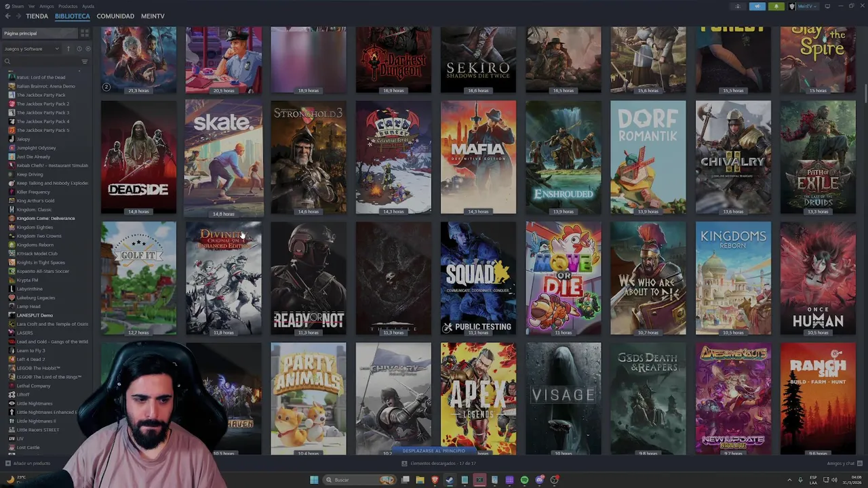This screenshot has height=488, width=868.
Task: Toggle the recent-activity clock filter
Action: click(x=79, y=49)
